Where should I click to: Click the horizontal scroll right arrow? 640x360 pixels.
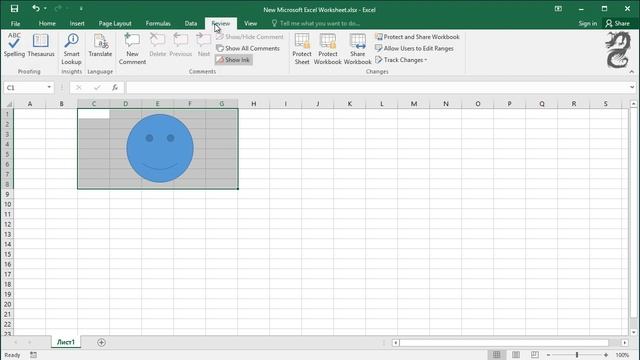click(624, 342)
